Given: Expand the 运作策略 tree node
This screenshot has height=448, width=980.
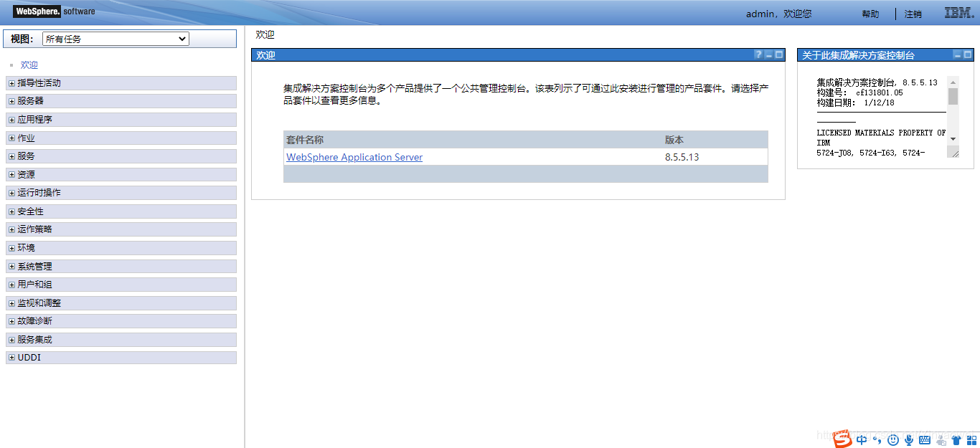Looking at the screenshot, I should [11, 229].
